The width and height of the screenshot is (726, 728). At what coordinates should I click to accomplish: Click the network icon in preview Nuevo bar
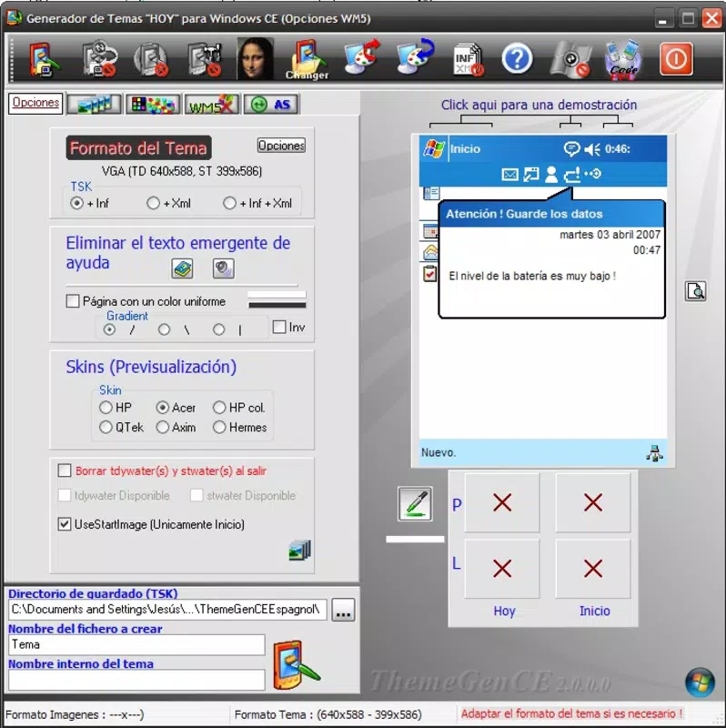pyautogui.click(x=654, y=453)
